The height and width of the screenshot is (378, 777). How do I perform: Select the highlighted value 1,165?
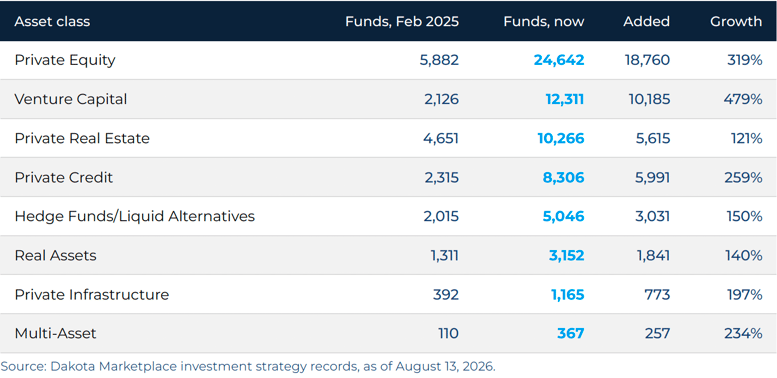568,294
